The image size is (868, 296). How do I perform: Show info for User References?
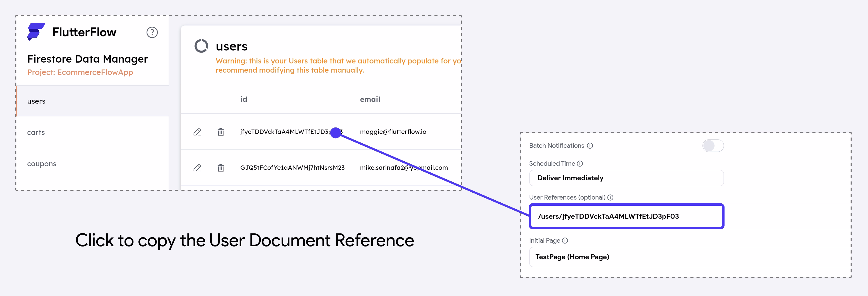tap(610, 198)
